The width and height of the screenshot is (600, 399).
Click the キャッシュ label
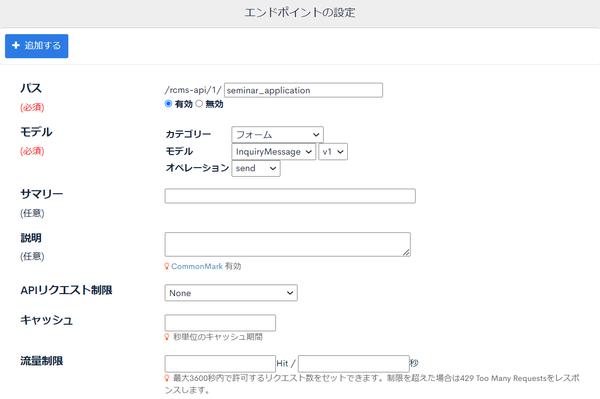click(46, 320)
